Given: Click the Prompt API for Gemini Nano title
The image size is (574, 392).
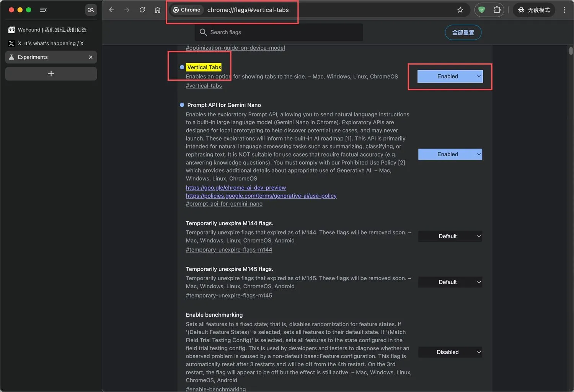Looking at the screenshot, I should pos(224,105).
